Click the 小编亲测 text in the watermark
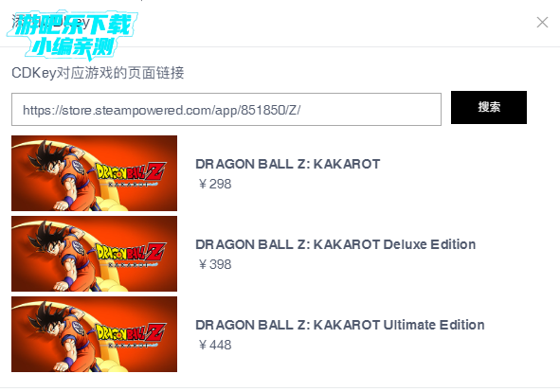Image resolution: width=560 pixels, height=392 pixels. [x=73, y=47]
